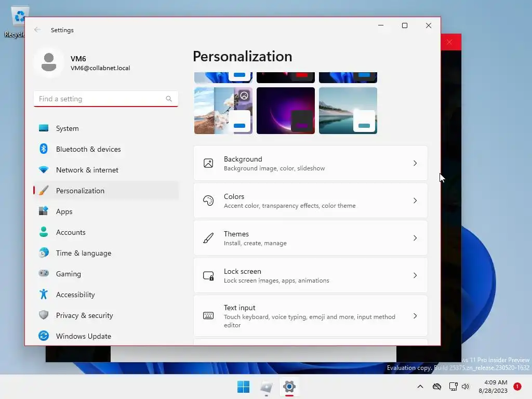This screenshot has width=532, height=399.
Task: Click the volume speaker tray icon
Action: [465, 387]
